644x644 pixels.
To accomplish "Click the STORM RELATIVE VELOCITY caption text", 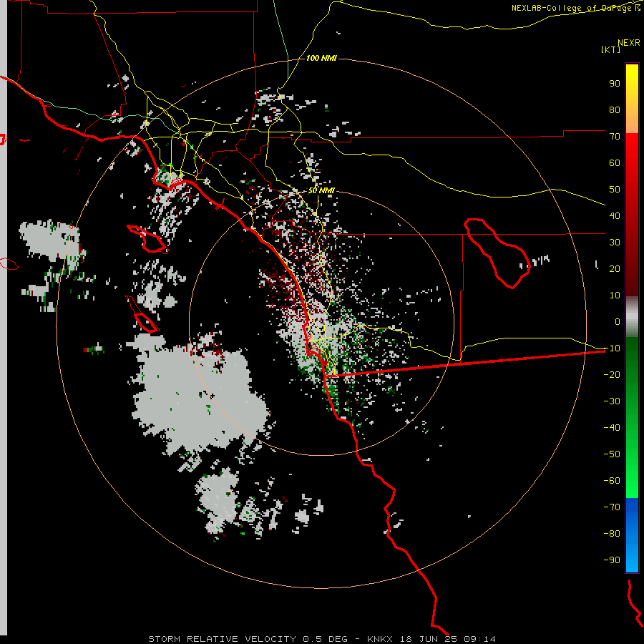I will tap(223, 639).
